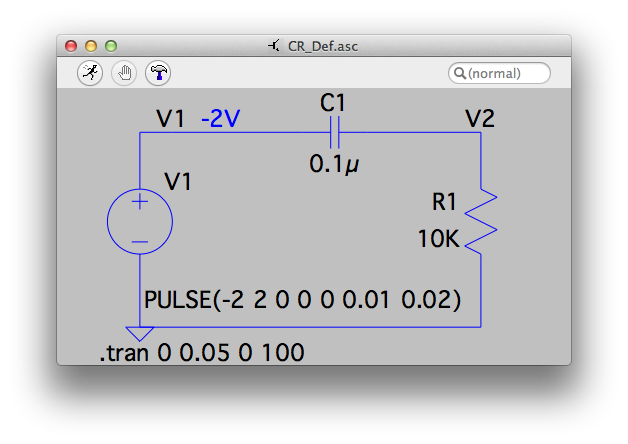This screenshot has width=628, height=444.
Task: Click the V1 net label on top wire
Action: (171, 119)
